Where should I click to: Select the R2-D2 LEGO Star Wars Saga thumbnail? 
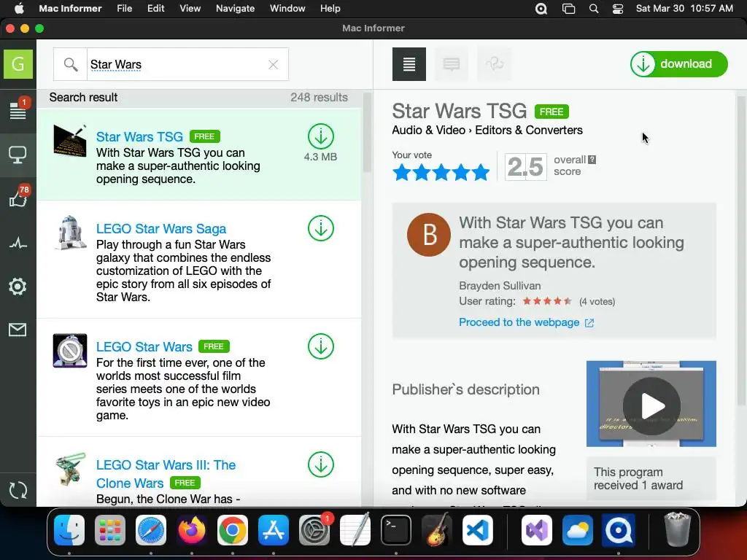[70, 233]
